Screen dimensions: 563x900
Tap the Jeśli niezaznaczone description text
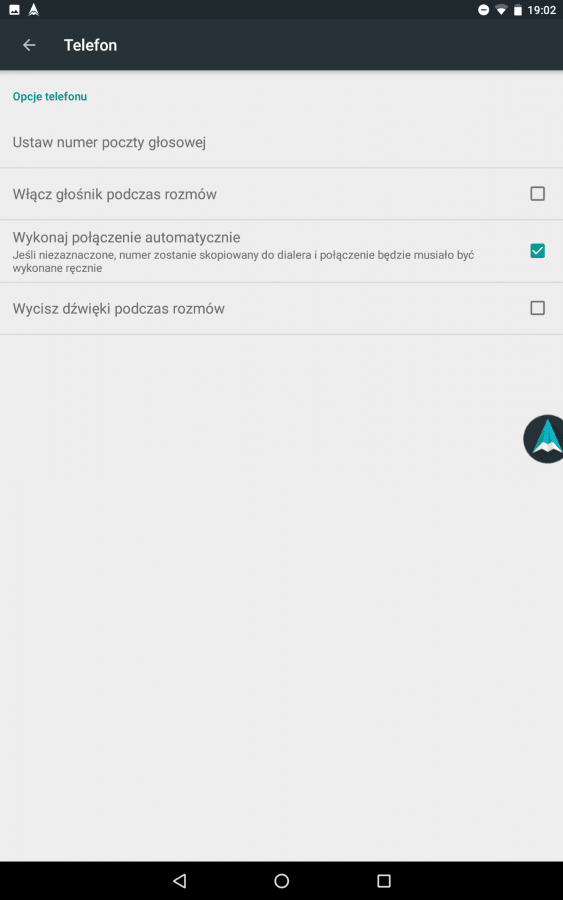point(243,261)
